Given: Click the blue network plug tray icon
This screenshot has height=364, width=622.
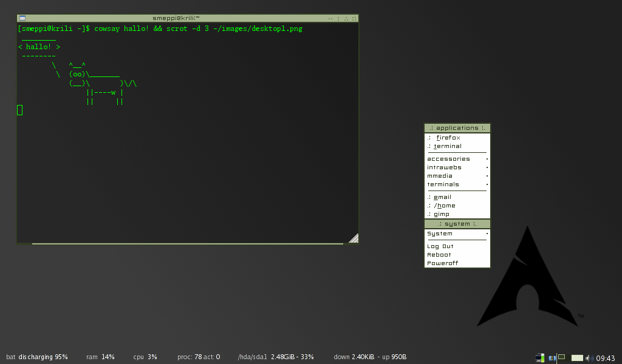Looking at the screenshot, I should [x=552, y=358].
